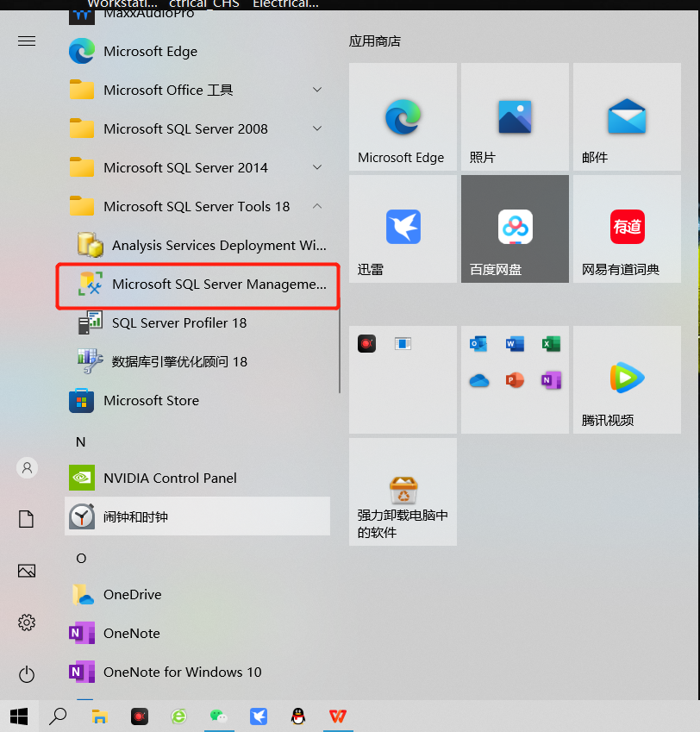Viewport: 700px width, 732px height.
Task: Open OneDrive from the app list
Action: pos(197,594)
